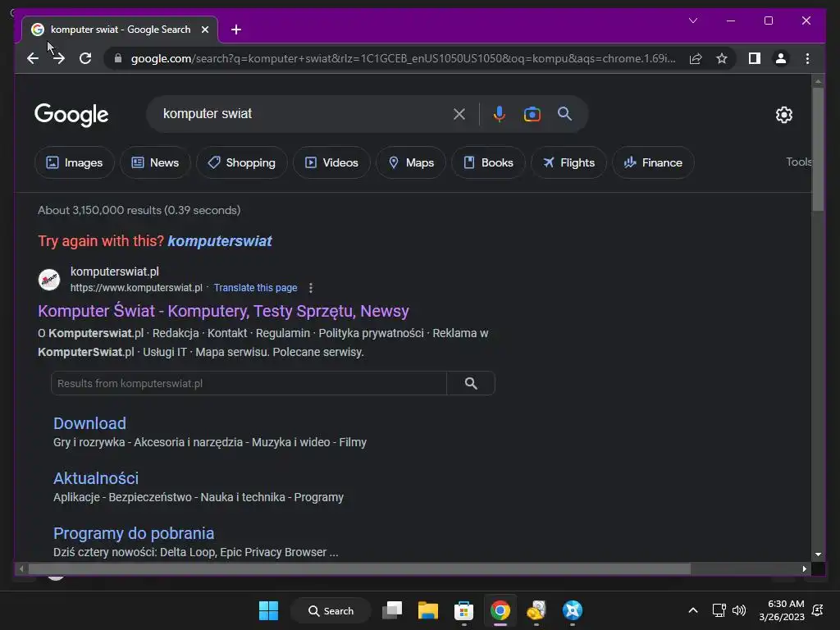Open Microsoft Store from taskbar
This screenshot has height=630, width=840.
point(464,610)
